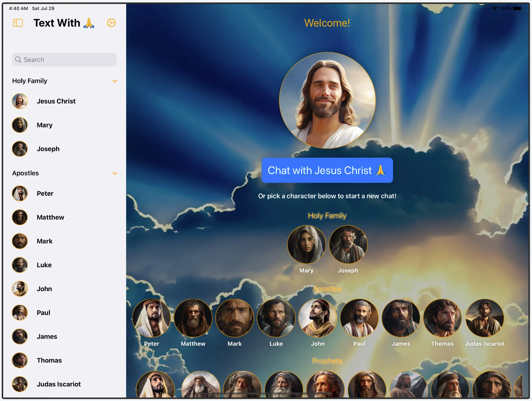Click the battery icon in status bar

point(518,9)
